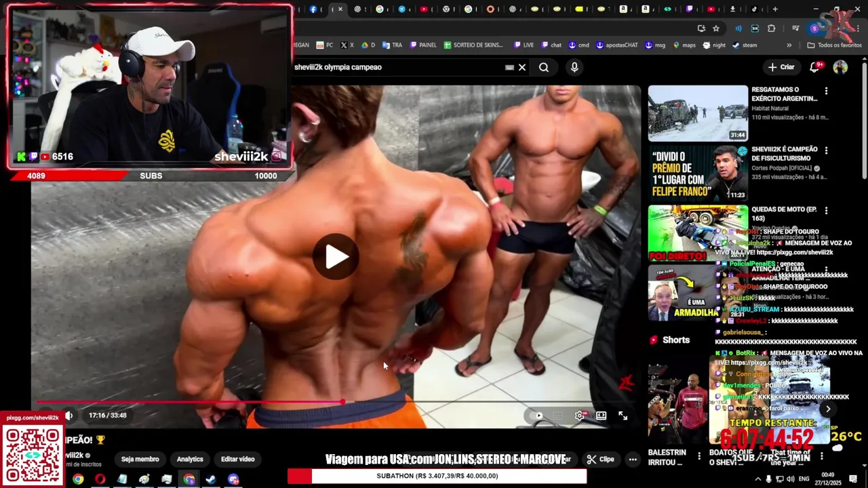
Task: Enter fullscreen video mode
Action: click(x=623, y=415)
